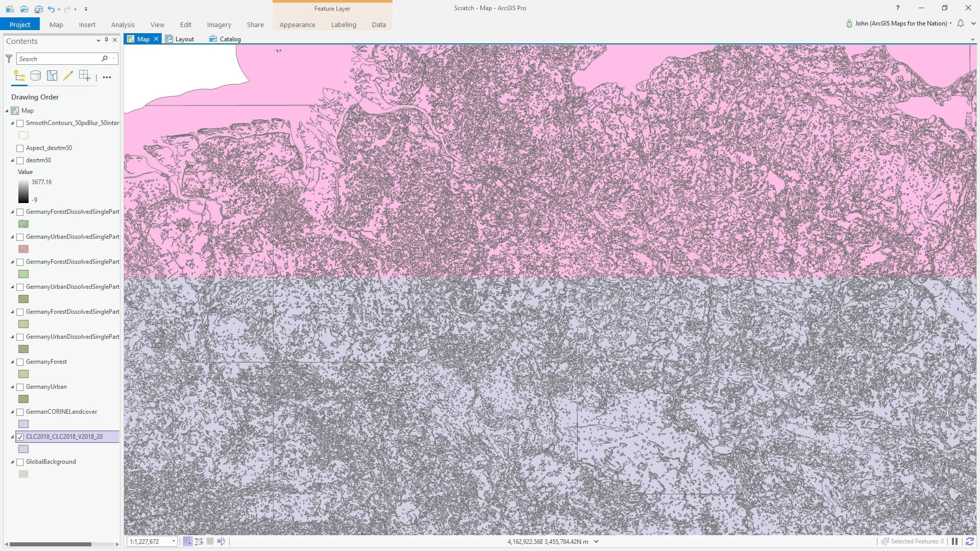This screenshot has height=551, width=980.
Task: Open the Analysis ribbon tab
Action: [x=122, y=24]
